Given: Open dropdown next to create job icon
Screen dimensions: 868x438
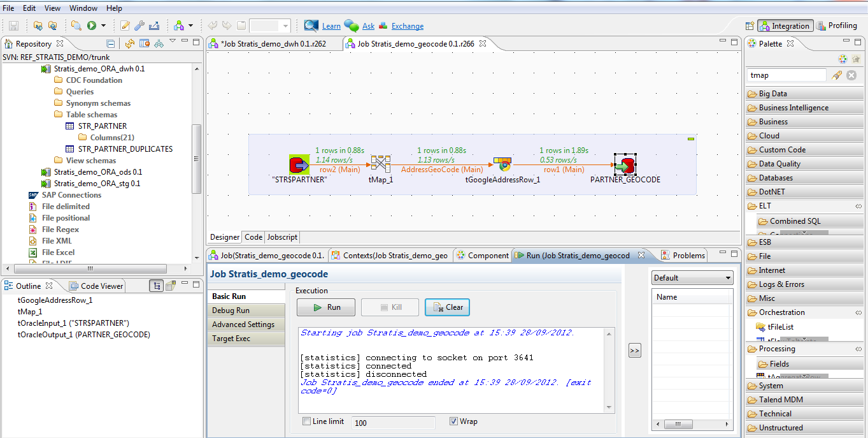Looking at the screenshot, I should click(190, 26).
